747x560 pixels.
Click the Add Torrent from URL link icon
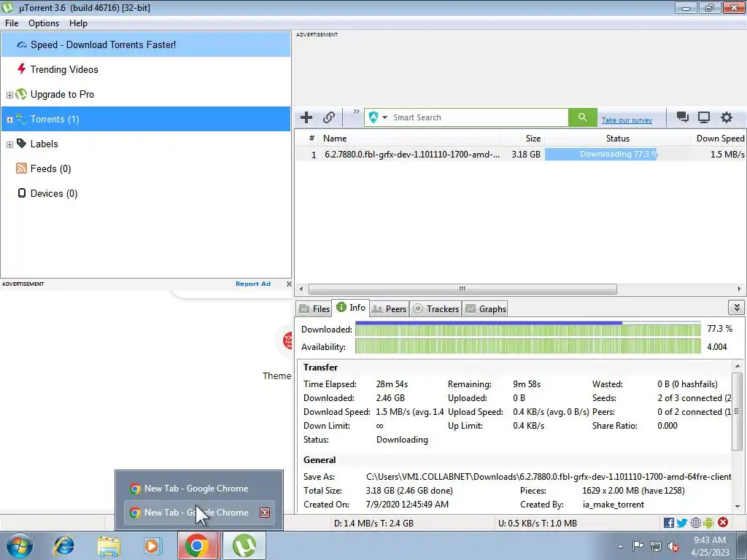329,117
